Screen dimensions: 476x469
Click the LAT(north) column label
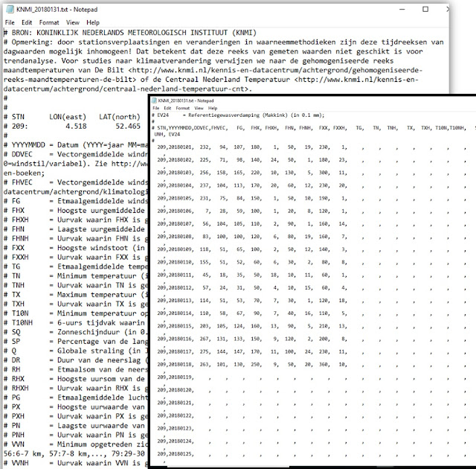point(120,117)
